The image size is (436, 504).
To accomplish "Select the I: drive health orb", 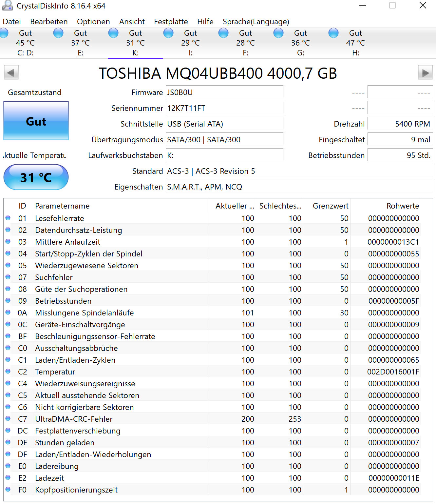I will click(x=168, y=33).
